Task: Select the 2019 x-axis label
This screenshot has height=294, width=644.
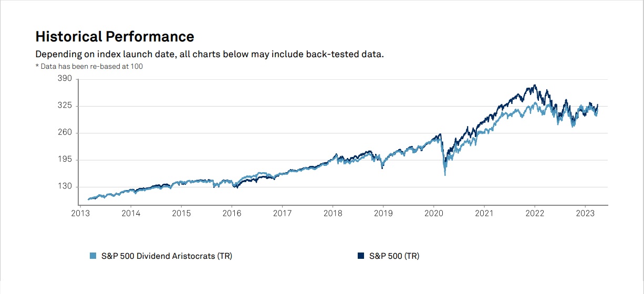Action: coord(383,214)
